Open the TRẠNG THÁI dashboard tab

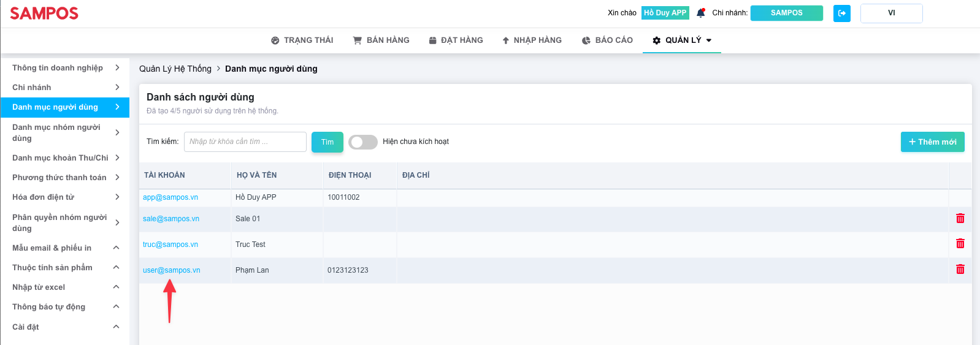click(302, 40)
